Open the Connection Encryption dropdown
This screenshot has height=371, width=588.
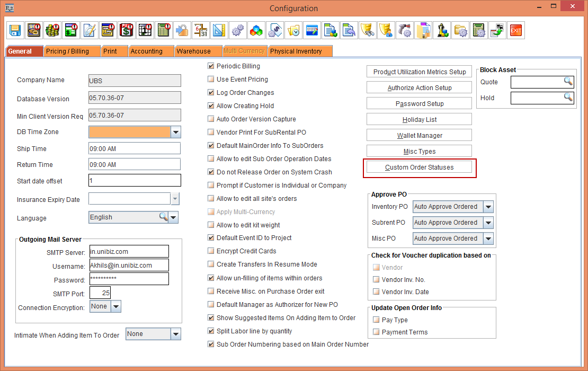tap(116, 306)
